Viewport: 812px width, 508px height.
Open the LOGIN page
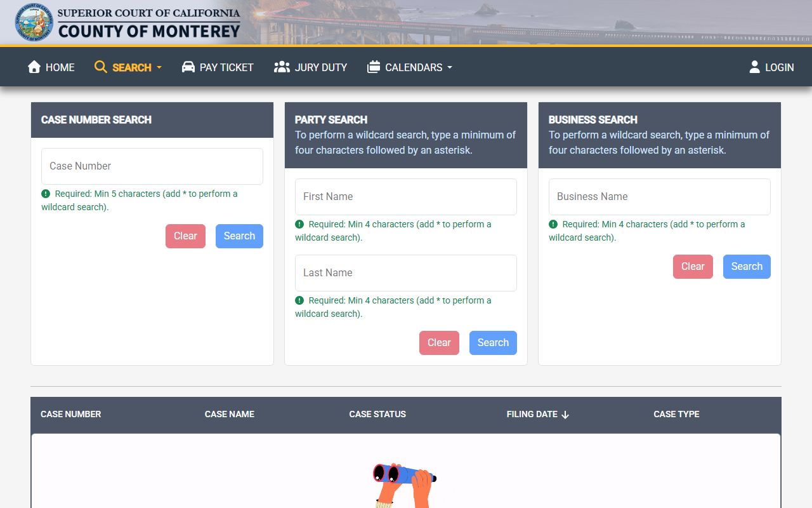(771, 67)
